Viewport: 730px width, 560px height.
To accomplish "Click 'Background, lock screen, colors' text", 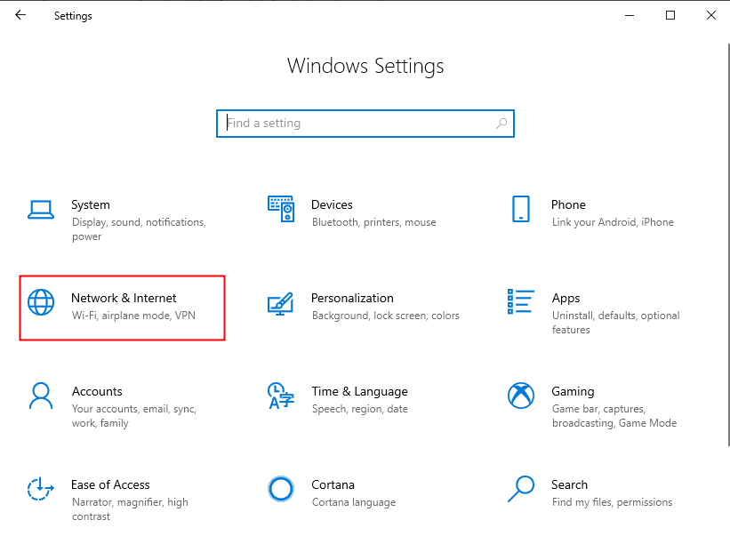I will point(386,316).
